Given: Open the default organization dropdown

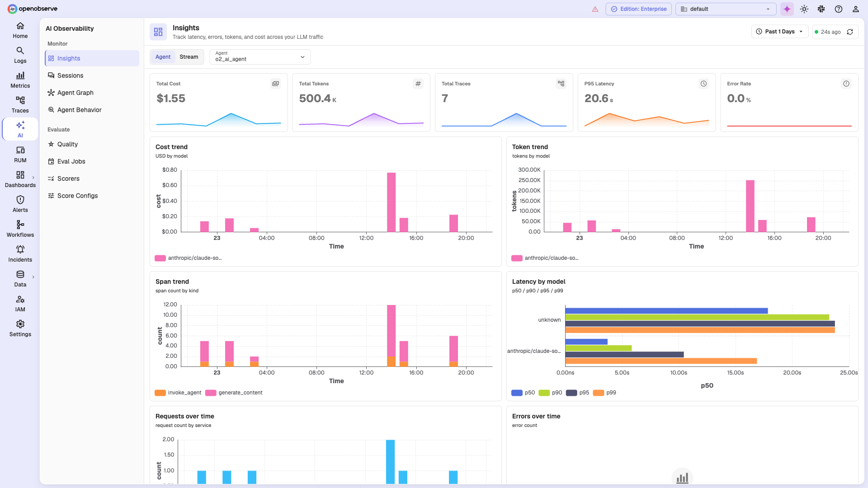Looking at the screenshot, I should point(726,9).
